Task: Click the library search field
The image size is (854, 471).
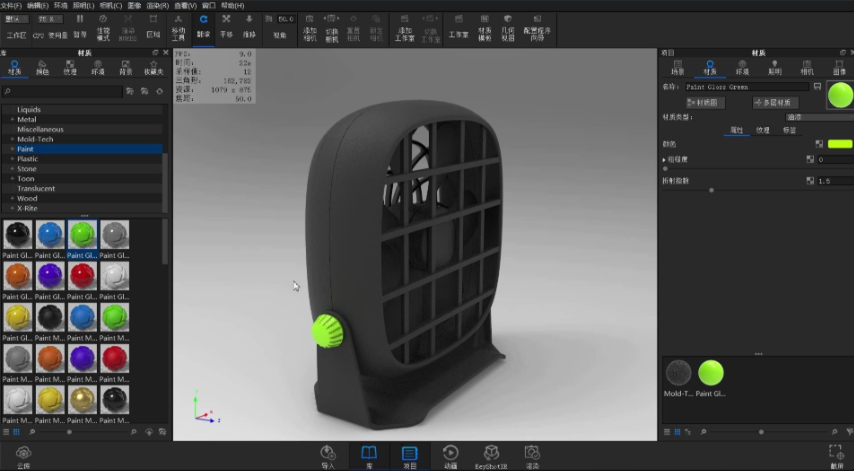Action: point(62,91)
